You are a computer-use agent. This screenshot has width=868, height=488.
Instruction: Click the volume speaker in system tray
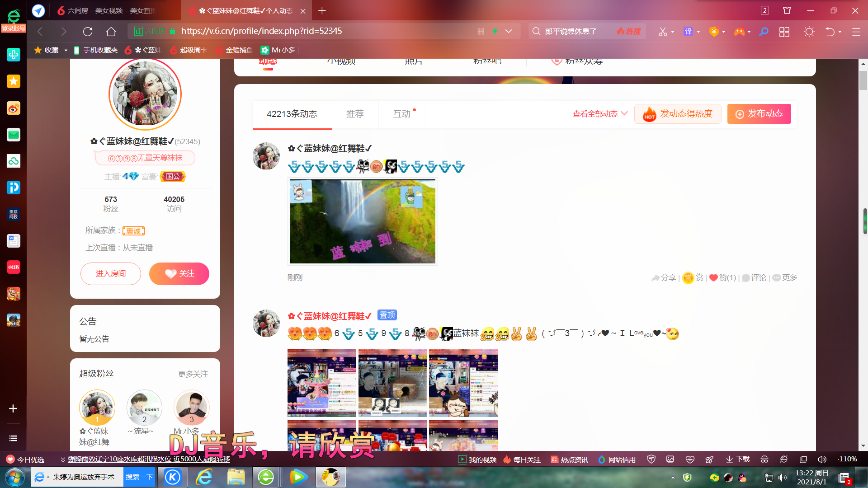[x=783, y=478]
